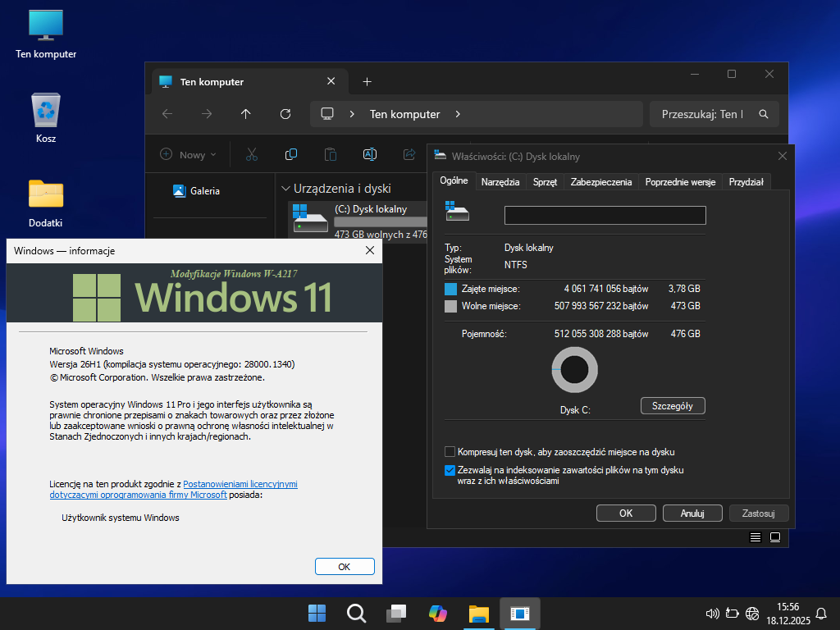The width and height of the screenshot is (840, 630).
Task: Click the drive label text field
Action: coord(605,215)
